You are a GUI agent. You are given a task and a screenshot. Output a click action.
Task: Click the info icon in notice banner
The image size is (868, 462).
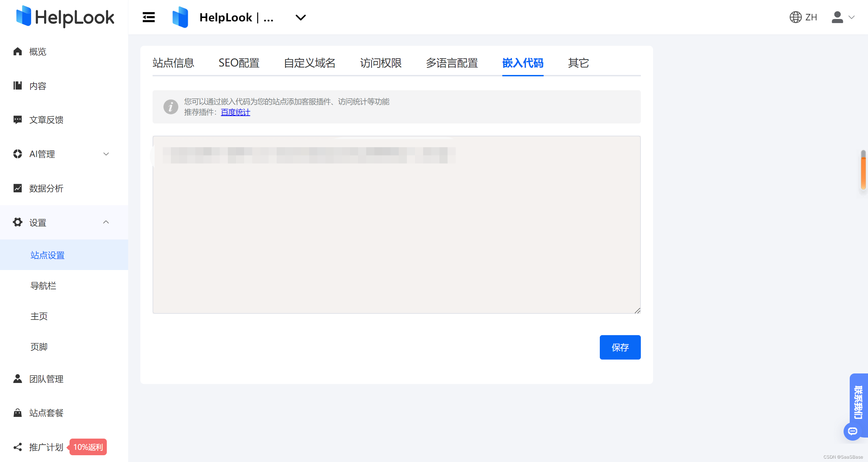tap(171, 107)
